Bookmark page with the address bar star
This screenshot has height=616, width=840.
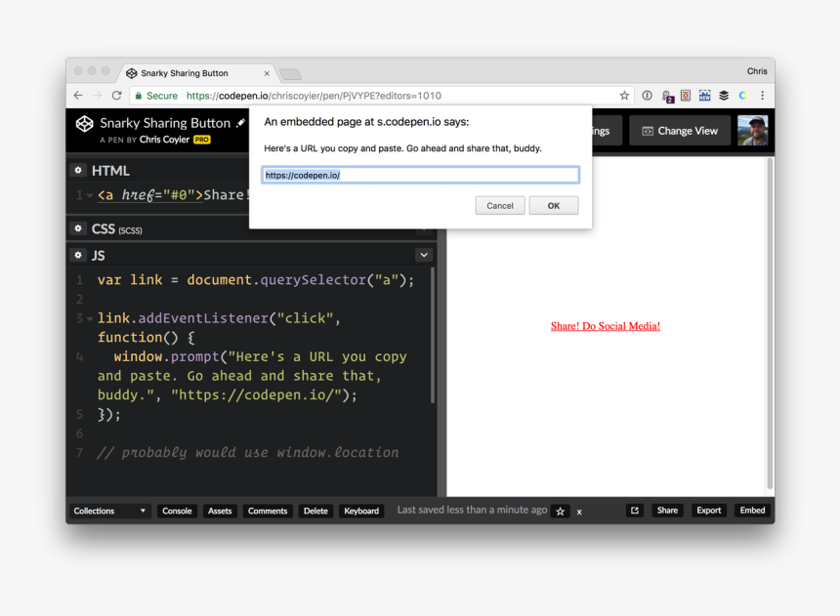624,96
